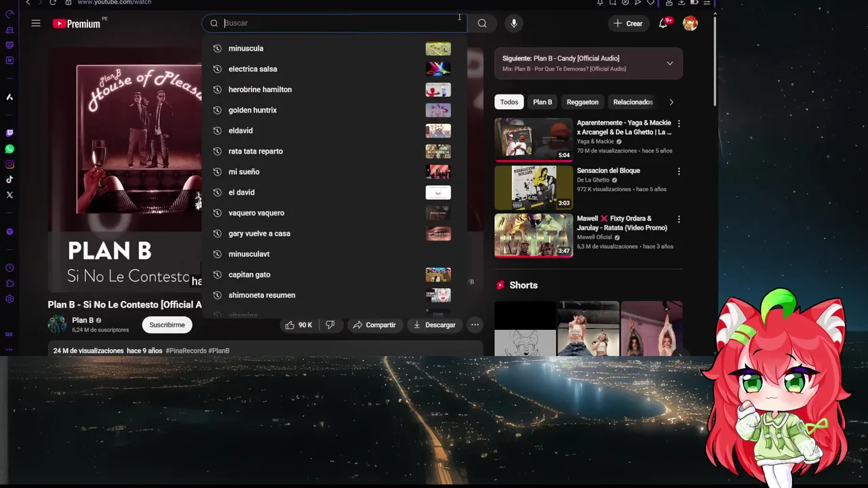Open Twitch in the browser sidebar
Screen dimensions: 868x488
(x=9, y=133)
